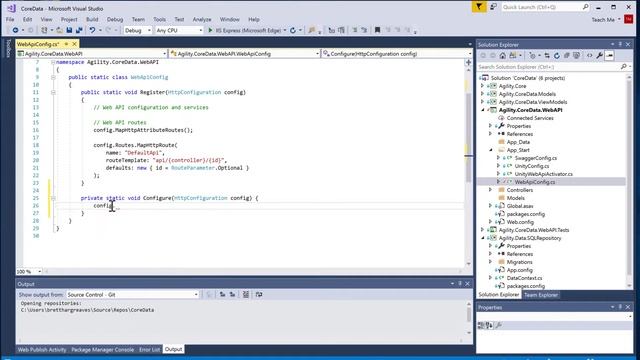The width and height of the screenshot is (640, 360).
Task: Click the Navigate Backward toolbar icon
Action: pyautogui.click(x=15, y=30)
